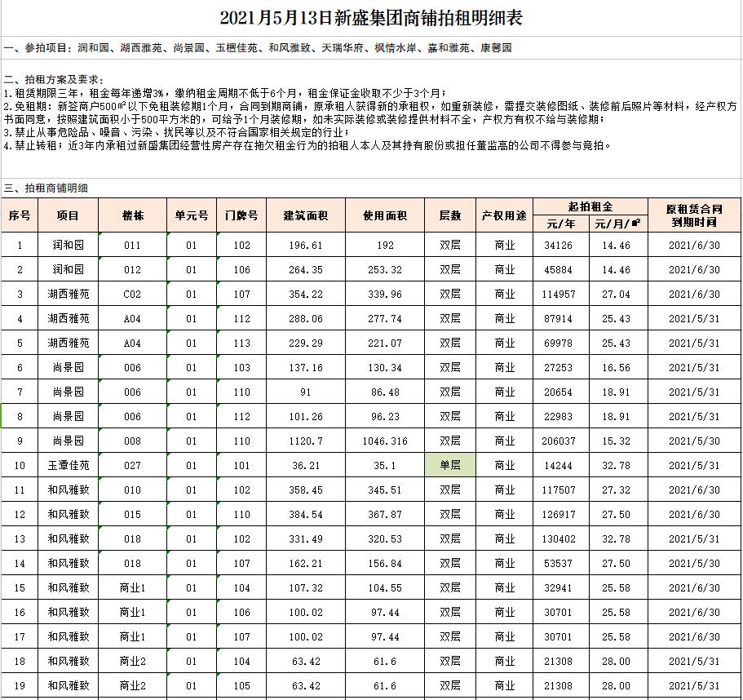Select the building number cell 027
Viewport: 743px width, 700px height.
tap(132, 466)
